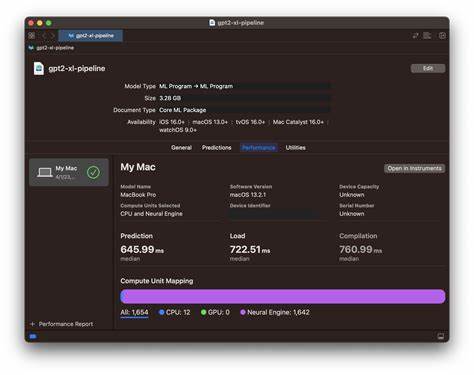Add a new Performance Report
474x375 pixels.
tap(62, 324)
